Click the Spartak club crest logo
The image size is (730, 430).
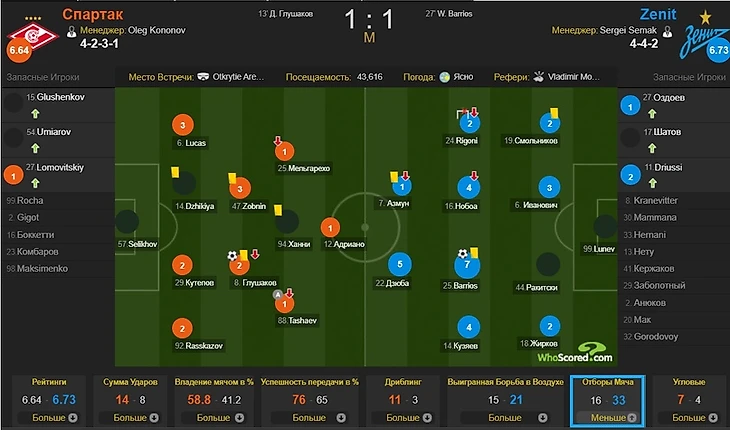pyautogui.click(x=34, y=36)
